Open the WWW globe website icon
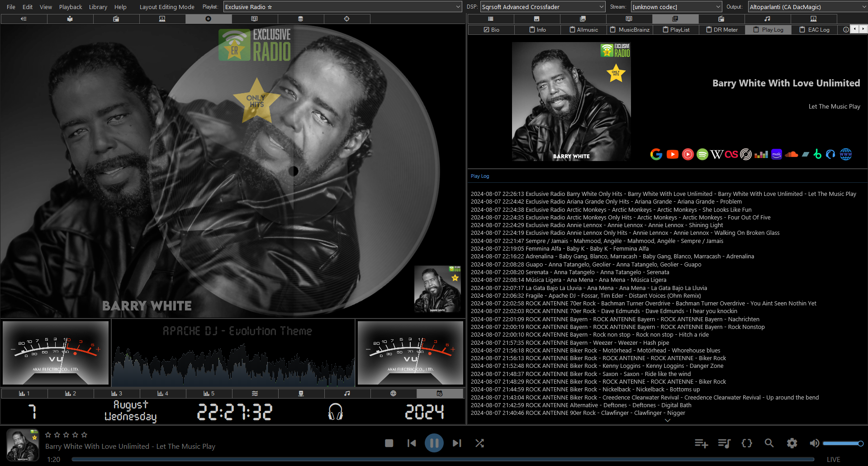Image resolution: width=868 pixels, height=466 pixels. (x=846, y=154)
